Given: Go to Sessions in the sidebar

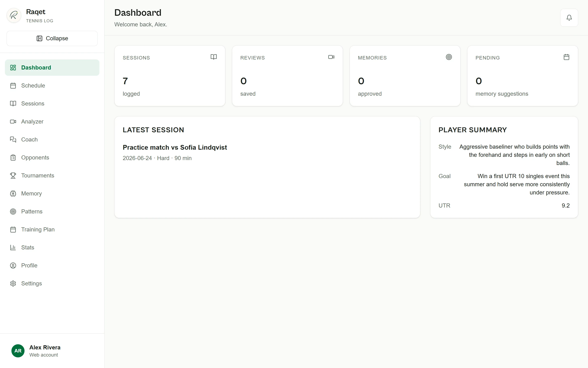Looking at the screenshot, I should [x=52, y=104].
